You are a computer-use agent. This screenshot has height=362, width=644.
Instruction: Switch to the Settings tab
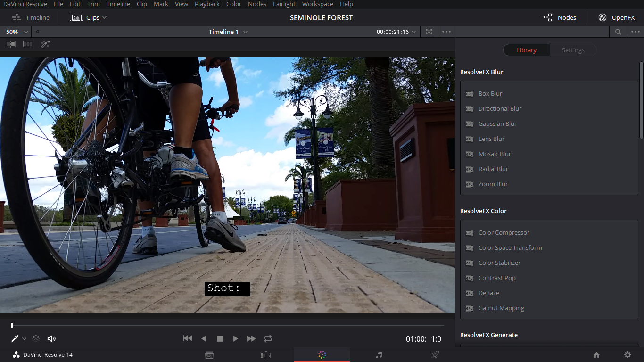(573, 50)
